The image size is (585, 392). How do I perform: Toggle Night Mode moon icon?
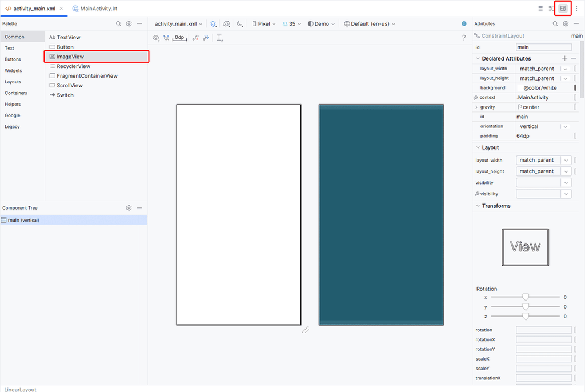coord(240,24)
